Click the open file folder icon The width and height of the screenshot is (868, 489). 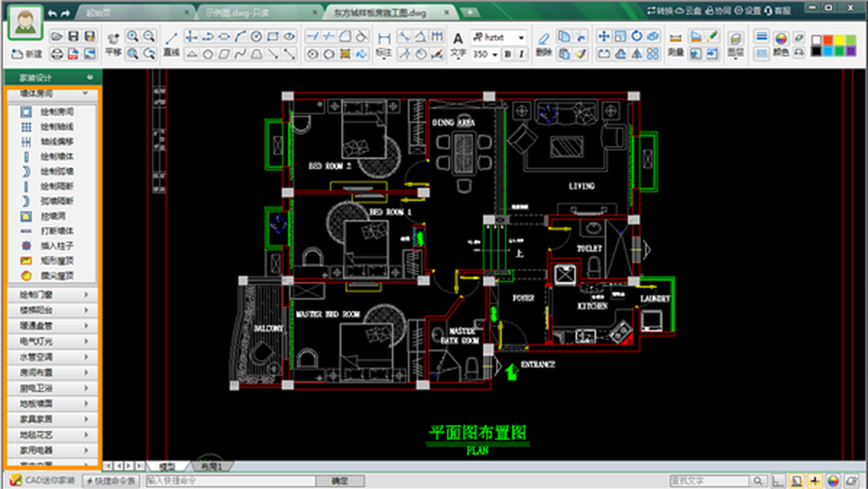57,36
